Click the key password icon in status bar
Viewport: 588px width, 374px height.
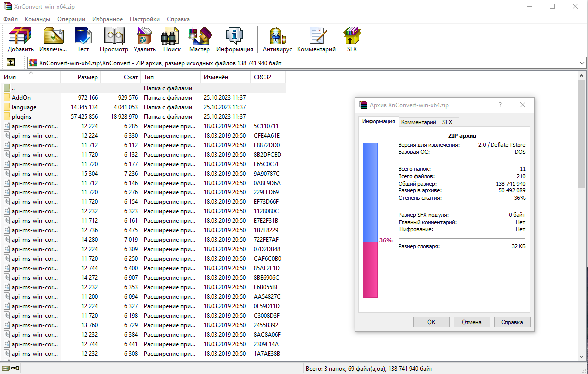15,368
